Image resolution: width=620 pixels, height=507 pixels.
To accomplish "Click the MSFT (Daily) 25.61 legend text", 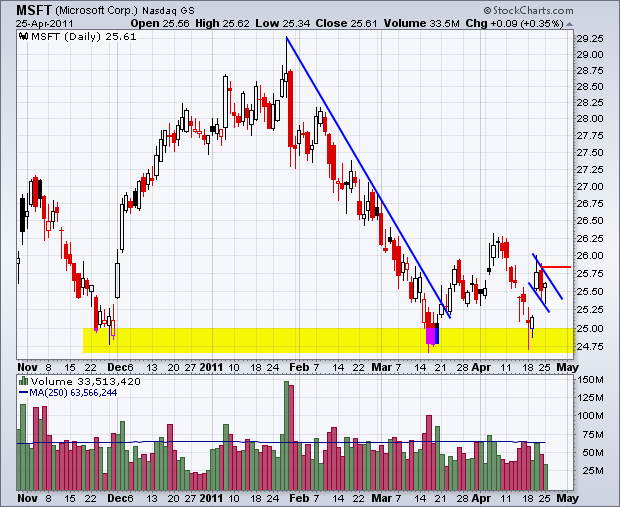I will (x=83, y=37).
